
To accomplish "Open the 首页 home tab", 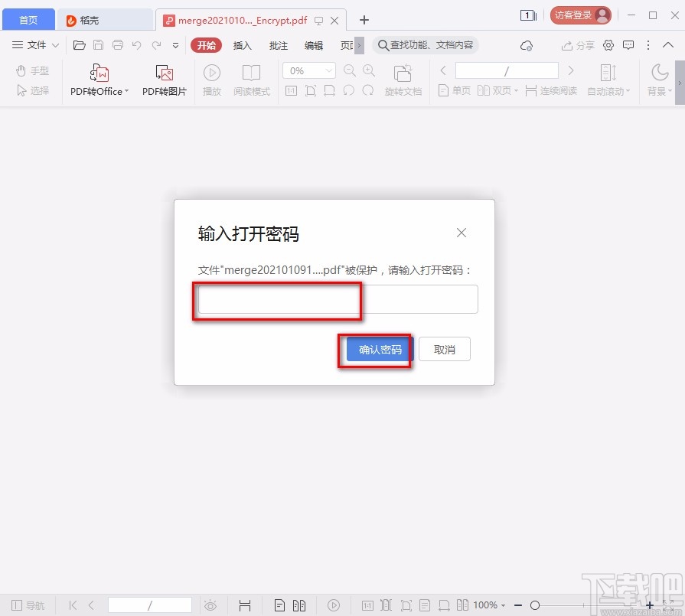I will tap(28, 19).
